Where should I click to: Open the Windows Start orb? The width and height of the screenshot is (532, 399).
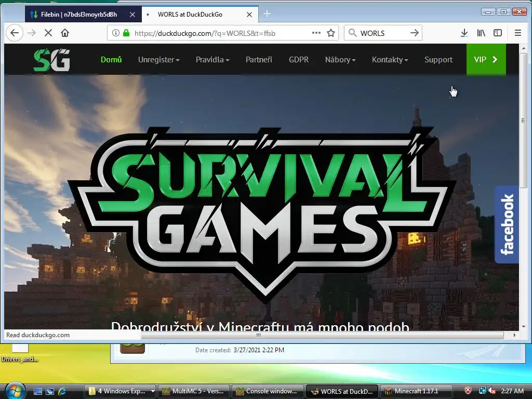click(x=15, y=391)
